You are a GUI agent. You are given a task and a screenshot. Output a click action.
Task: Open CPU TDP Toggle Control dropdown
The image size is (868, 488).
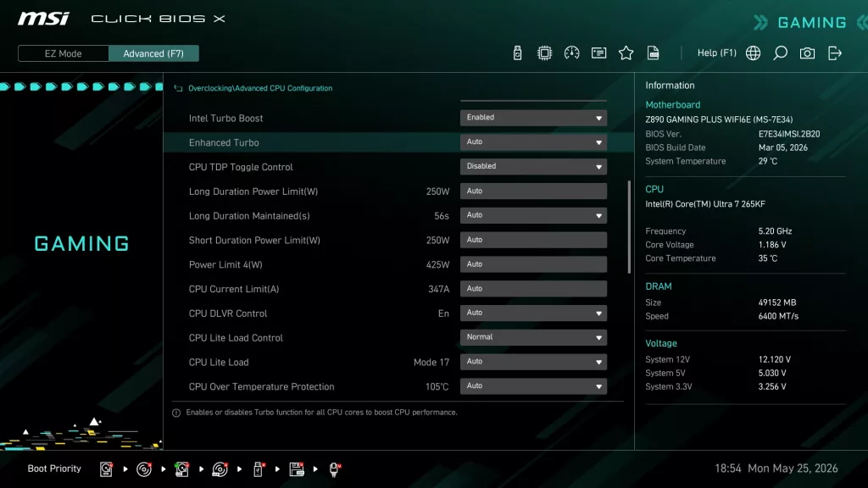coord(533,167)
